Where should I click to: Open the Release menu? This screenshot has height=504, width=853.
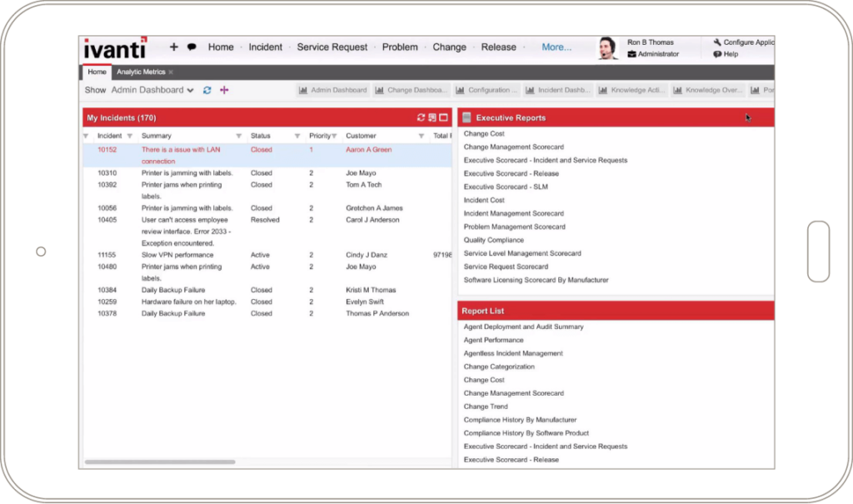[498, 47]
